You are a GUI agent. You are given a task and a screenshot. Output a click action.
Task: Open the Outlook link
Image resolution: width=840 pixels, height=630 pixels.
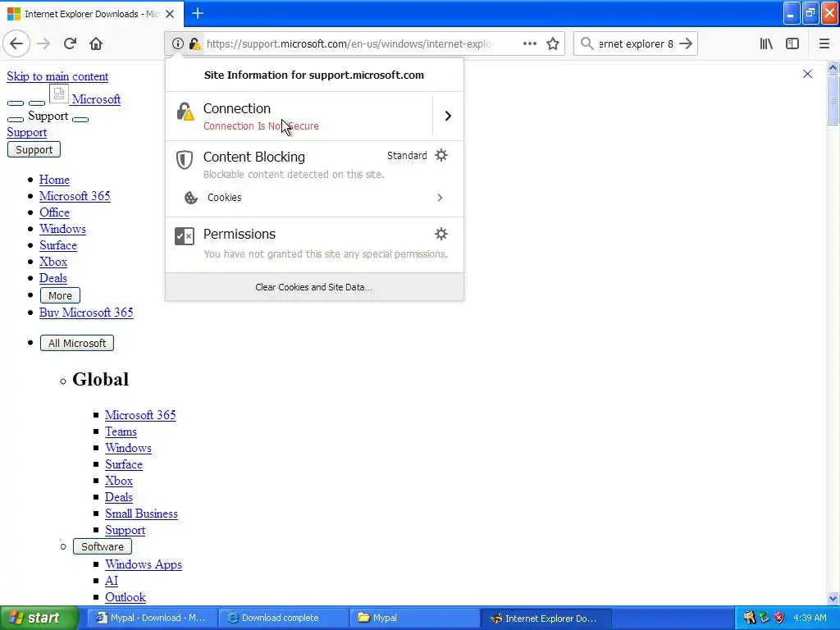[x=126, y=597]
